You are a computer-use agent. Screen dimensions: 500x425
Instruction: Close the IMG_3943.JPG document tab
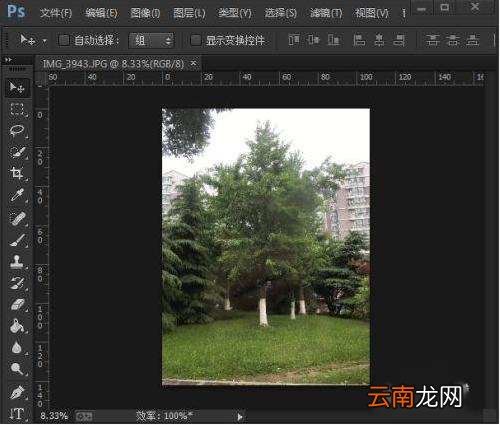[193, 63]
